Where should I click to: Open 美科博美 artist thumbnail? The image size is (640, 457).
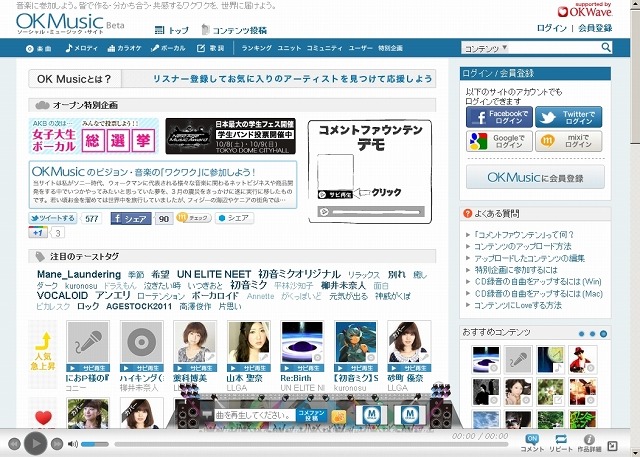tap(195, 342)
